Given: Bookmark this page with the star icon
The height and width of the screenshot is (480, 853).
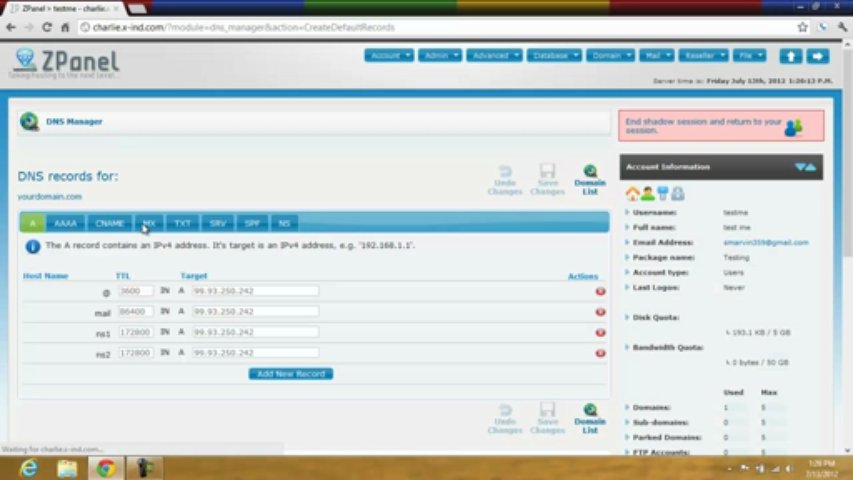Looking at the screenshot, I should (802, 27).
